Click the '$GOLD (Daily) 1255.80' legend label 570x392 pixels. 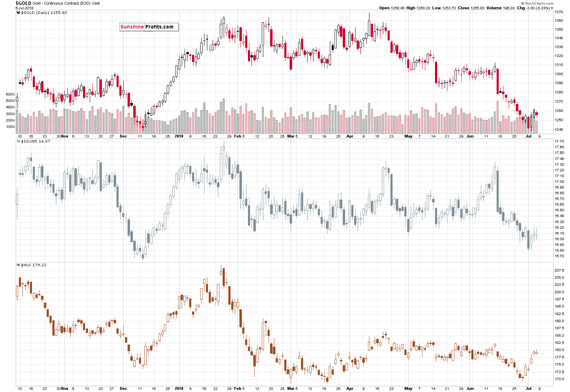44,12
